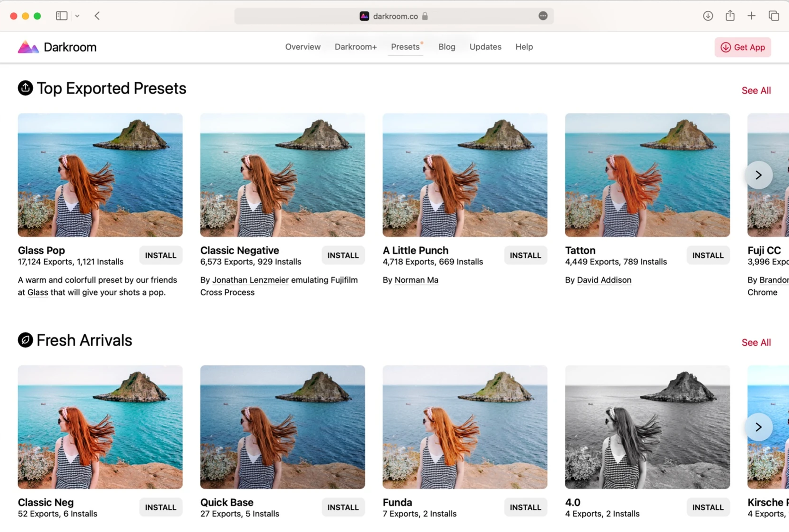Viewport: 789px width, 532px height.
Task: Install the Classic Neg preset
Action: point(161,507)
